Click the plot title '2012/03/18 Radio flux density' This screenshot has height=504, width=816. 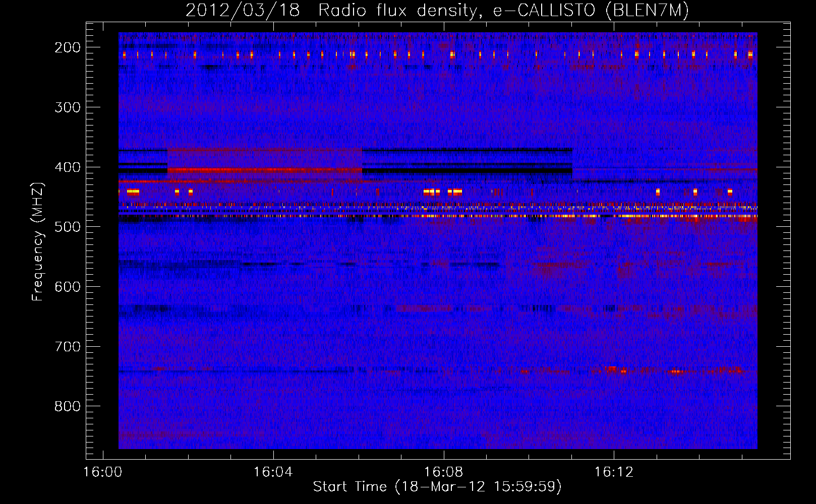[331, 11]
